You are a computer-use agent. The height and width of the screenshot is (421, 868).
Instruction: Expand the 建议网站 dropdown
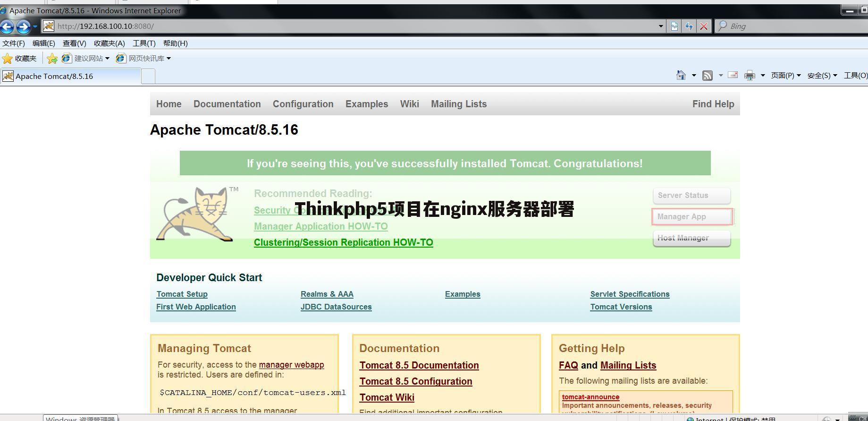pyautogui.click(x=108, y=59)
